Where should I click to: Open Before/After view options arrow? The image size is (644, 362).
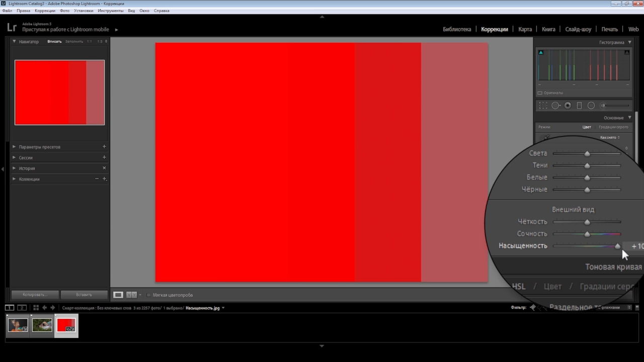click(x=140, y=295)
